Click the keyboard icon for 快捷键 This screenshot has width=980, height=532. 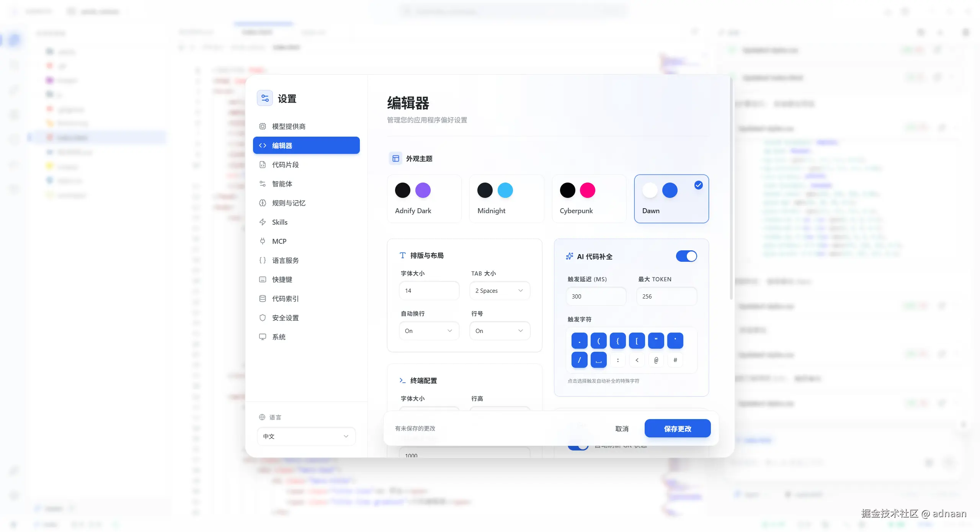tap(263, 279)
